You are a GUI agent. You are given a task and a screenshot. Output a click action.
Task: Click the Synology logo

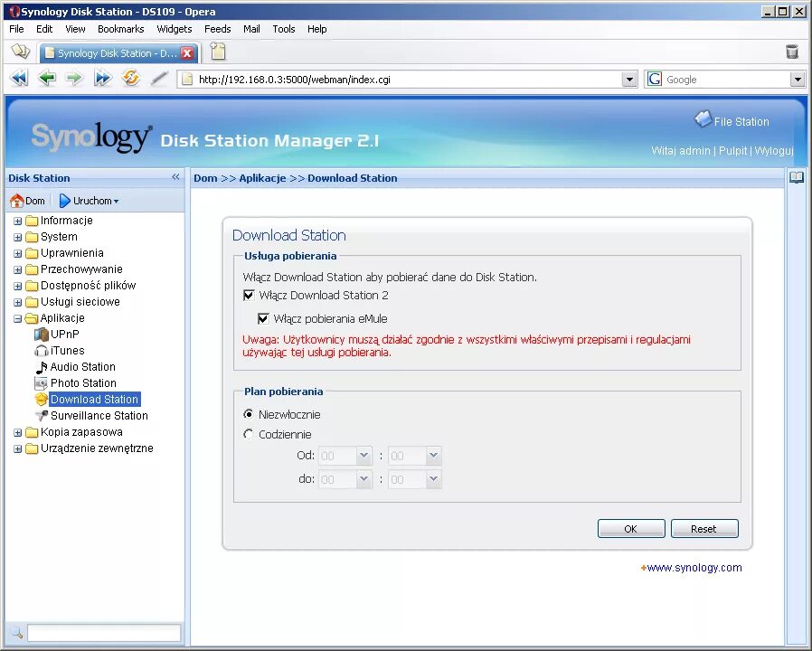point(91,137)
